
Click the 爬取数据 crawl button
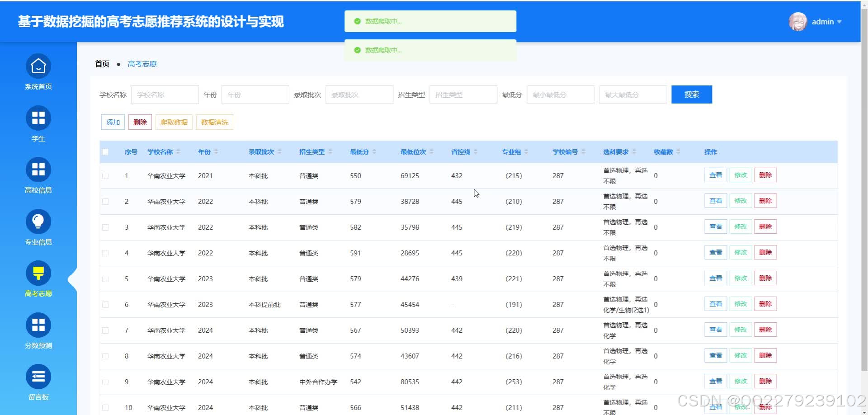(174, 123)
